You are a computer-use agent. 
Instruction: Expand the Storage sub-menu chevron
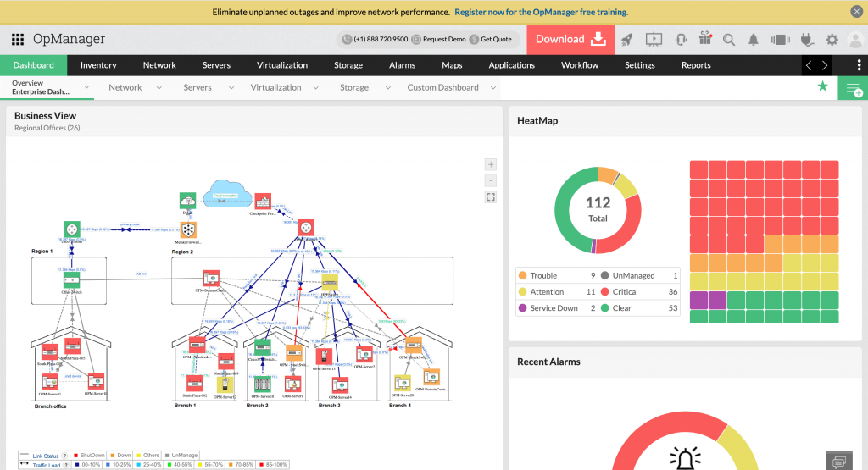coord(387,87)
